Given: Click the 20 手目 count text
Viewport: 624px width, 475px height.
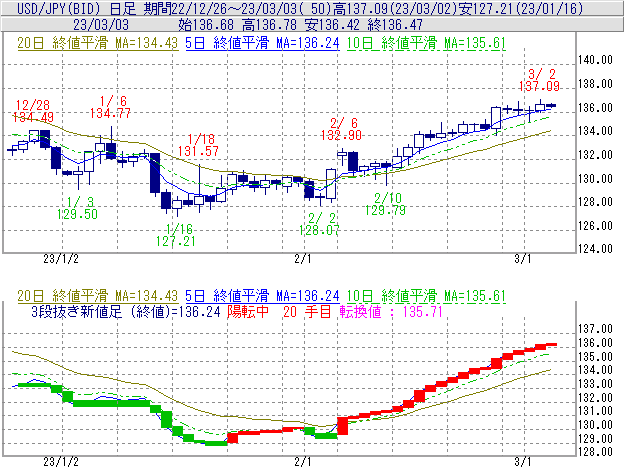Looking at the screenshot, I should pos(307,311).
